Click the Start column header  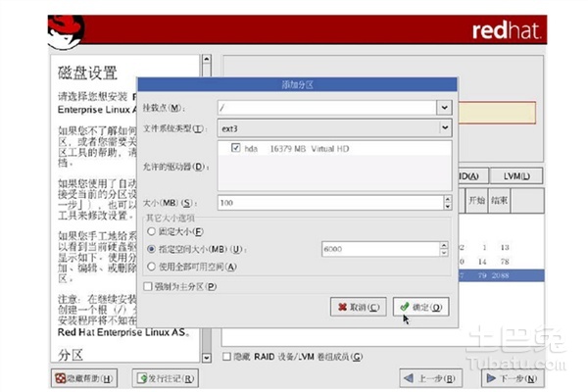click(x=476, y=200)
